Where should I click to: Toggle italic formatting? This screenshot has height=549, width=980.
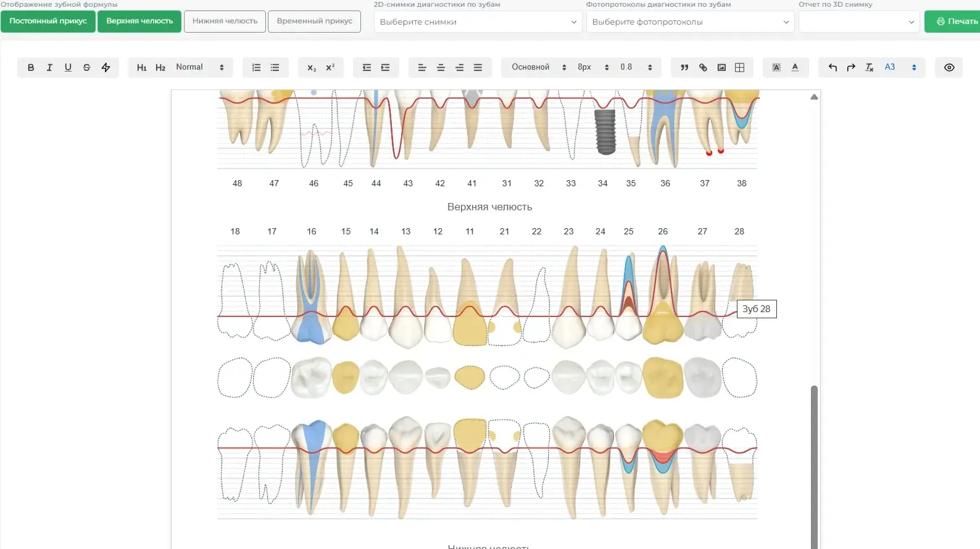click(x=49, y=67)
